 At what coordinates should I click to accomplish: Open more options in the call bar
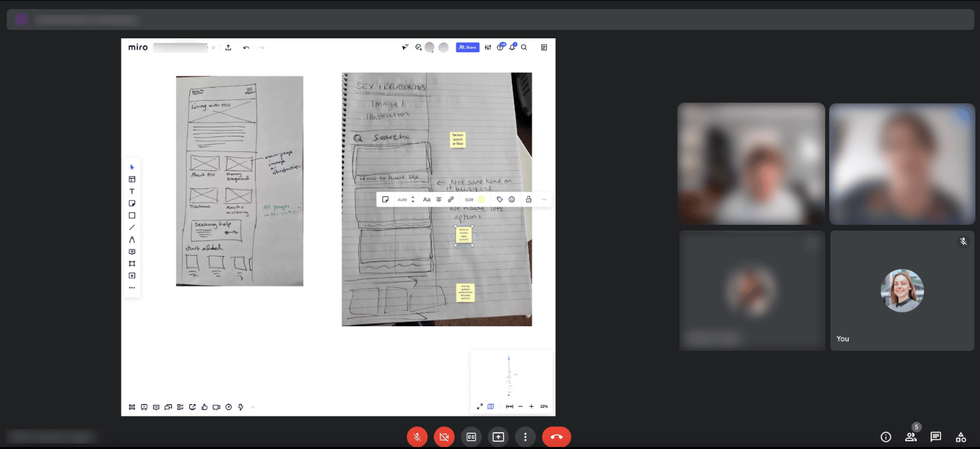coord(525,437)
